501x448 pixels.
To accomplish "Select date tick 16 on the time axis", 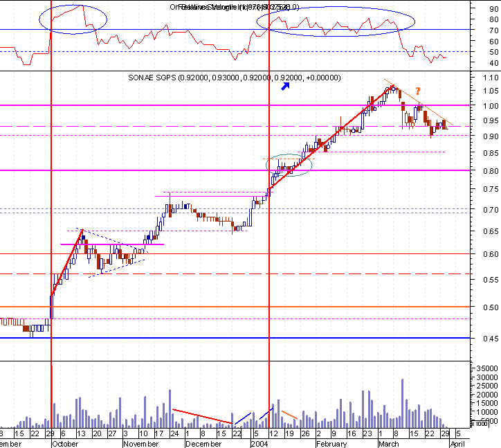I will (352, 433).
